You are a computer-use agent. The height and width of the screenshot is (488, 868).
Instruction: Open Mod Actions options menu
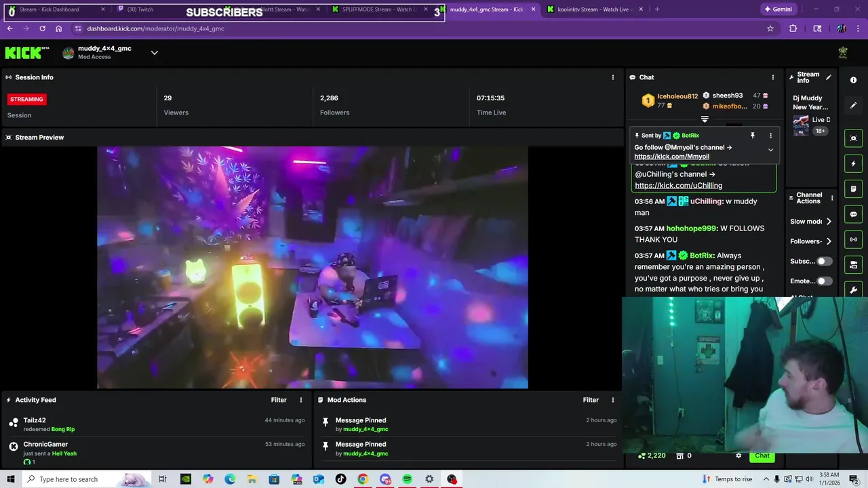point(613,400)
